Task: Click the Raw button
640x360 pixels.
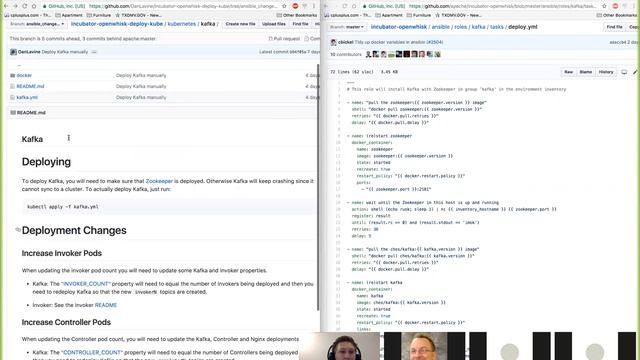Action: point(569,72)
